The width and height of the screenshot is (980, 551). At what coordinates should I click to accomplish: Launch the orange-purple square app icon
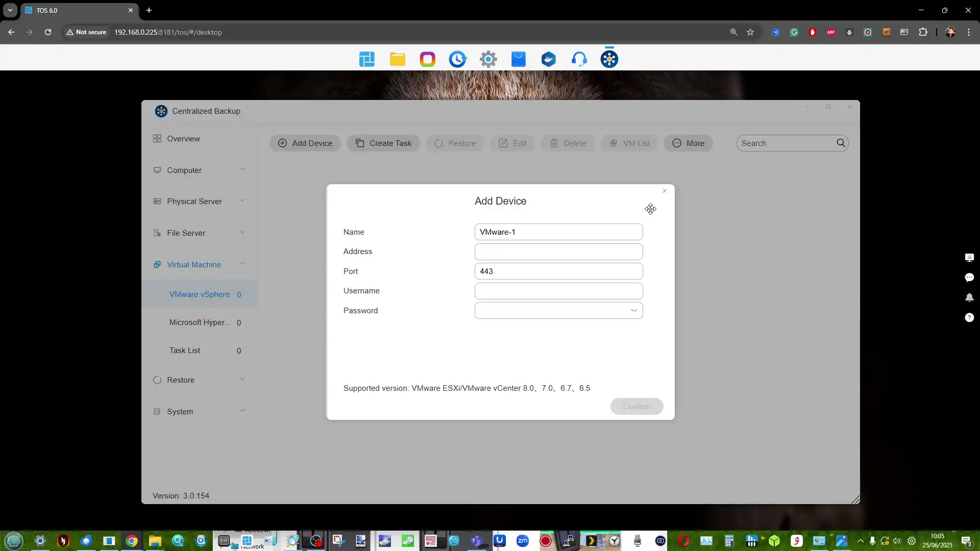click(x=427, y=59)
